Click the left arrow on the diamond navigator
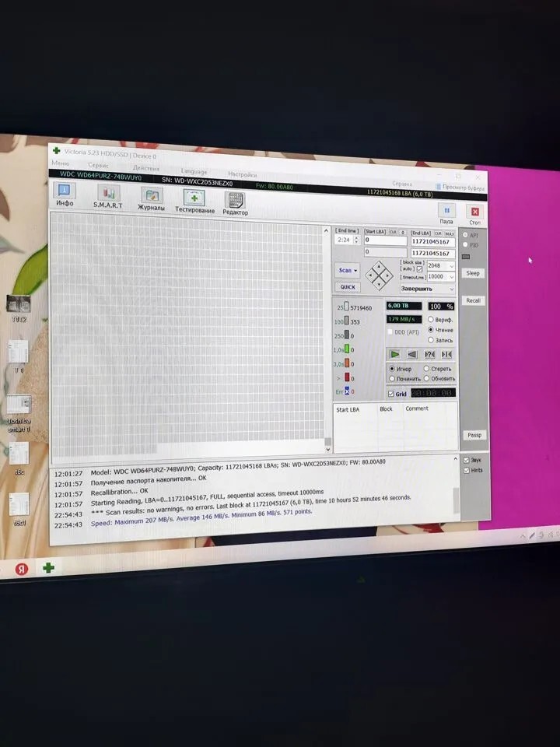 [373, 275]
